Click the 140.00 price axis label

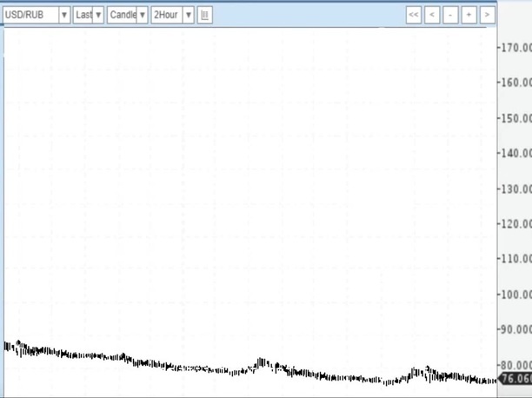tap(516, 153)
